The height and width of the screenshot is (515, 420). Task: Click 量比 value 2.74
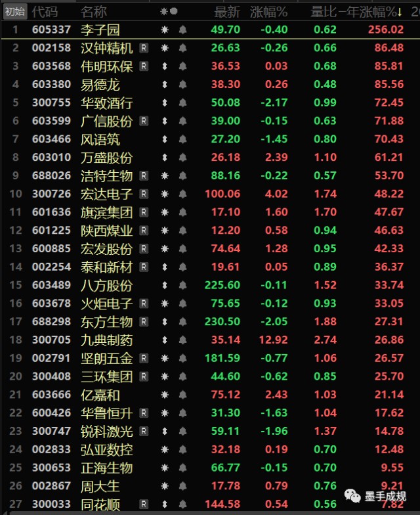click(x=325, y=340)
